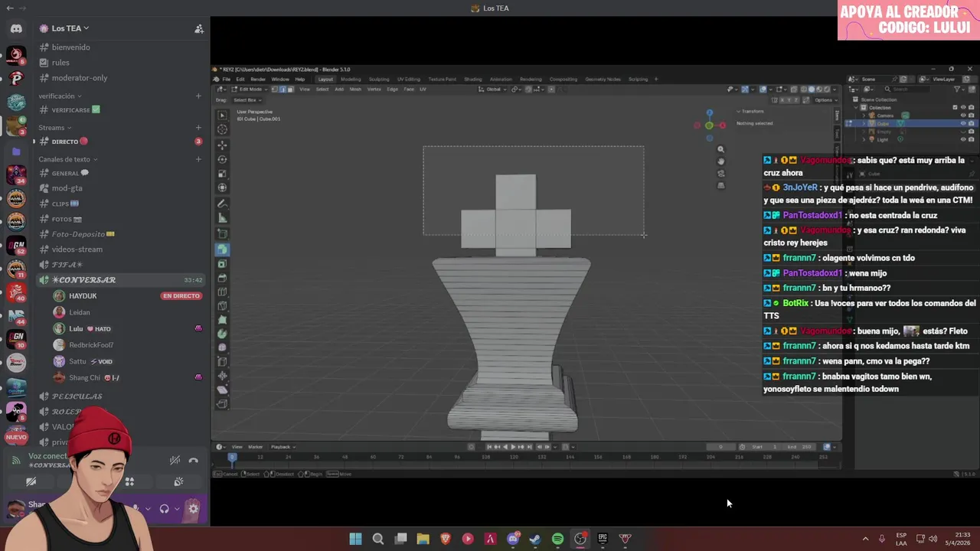Disconnect from voice with hang-up icon

[x=194, y=461]
